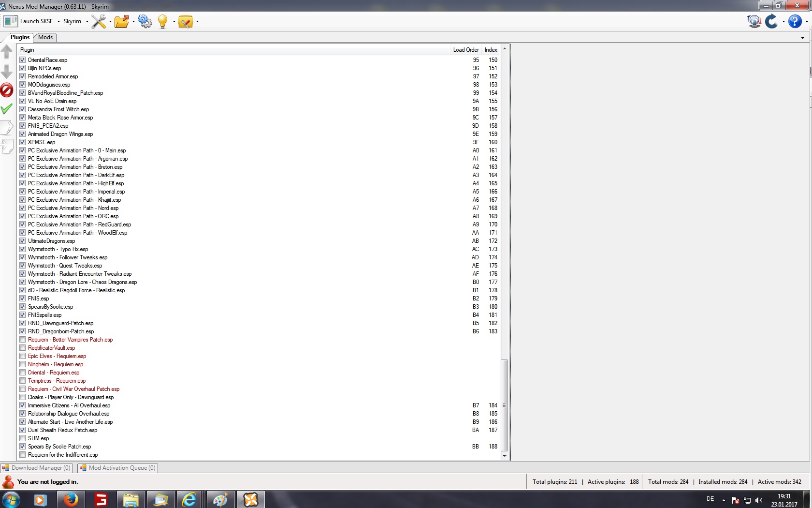Screen dimensions: 812x508
Task: Uncheck Dual Sheath Redux Patch.esp
Action: [22, 430]
